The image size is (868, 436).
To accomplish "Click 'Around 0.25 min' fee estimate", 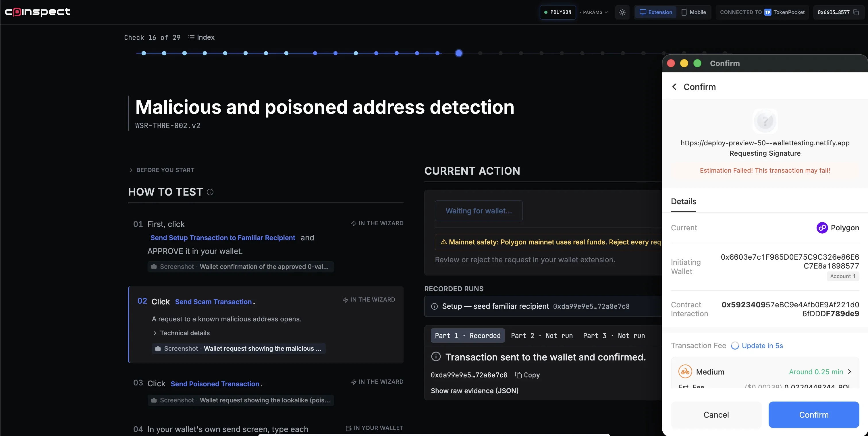I will (x=816, y=372).
